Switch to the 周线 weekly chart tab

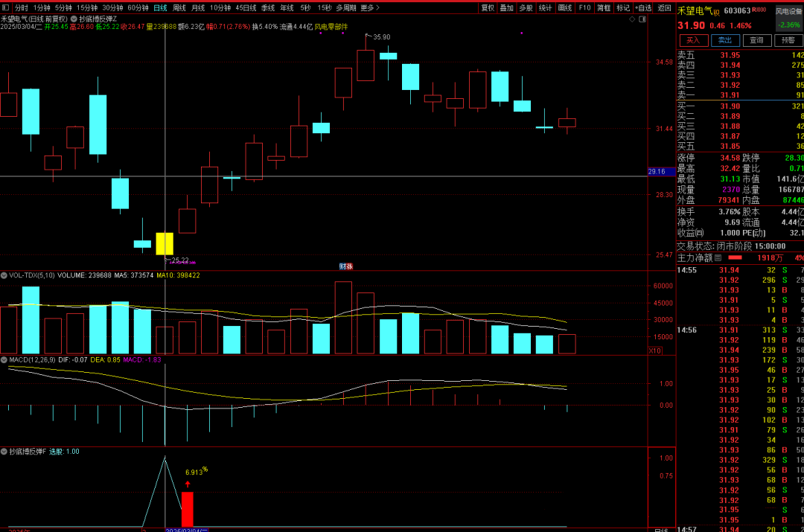[179, 7]
